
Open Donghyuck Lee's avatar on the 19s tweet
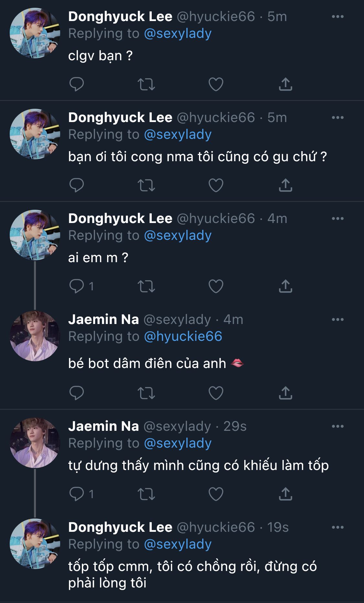[x=35, y=544]
